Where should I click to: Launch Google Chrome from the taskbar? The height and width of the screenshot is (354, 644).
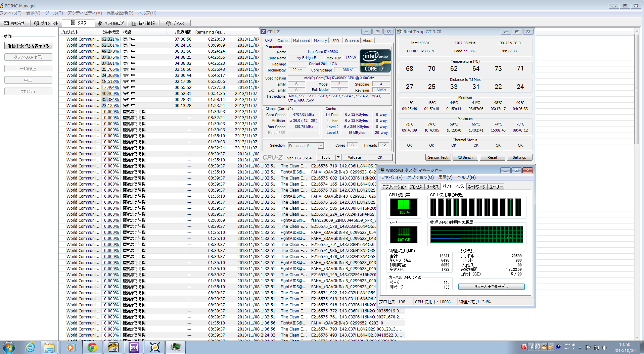coord(92,347)
